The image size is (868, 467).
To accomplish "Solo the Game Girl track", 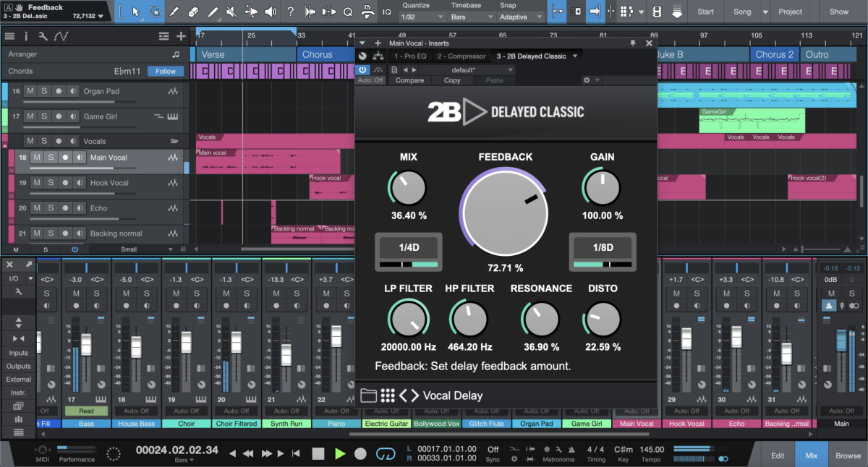I will [x=44, y=116].
